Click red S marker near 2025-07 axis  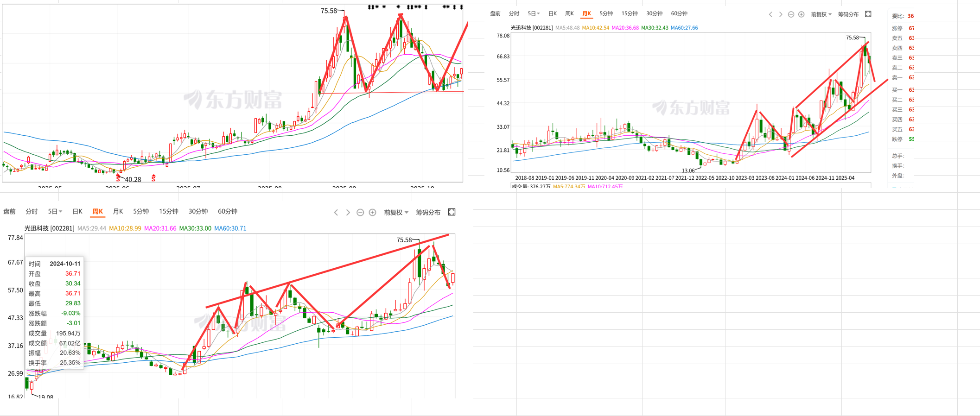click(x=153, y=178)
